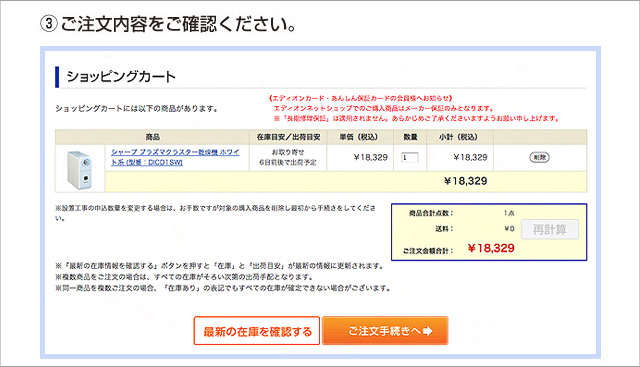
Task: Click the ご注文内容をご確認ください heading
Action: coord(168,24)
